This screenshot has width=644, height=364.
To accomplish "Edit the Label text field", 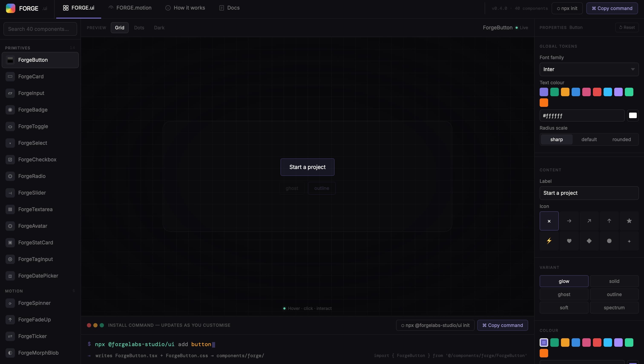I will pyautogui.click(x=589, y=193).
